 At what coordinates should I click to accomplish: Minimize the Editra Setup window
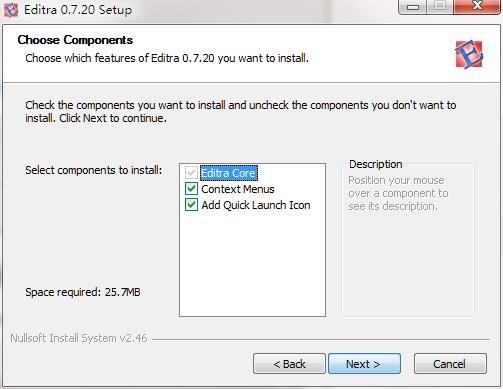coord(413,6)
